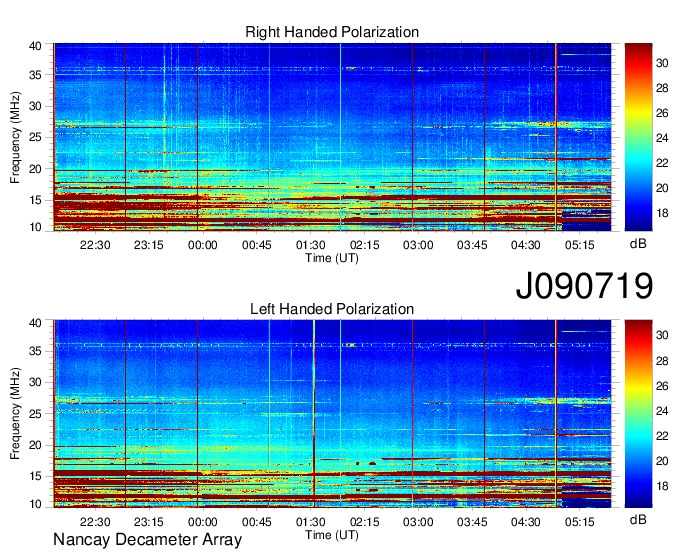Click the 03:45 tick on right-handed plot
The width and height of the screenshot is (680, 552).
point(472,245)
